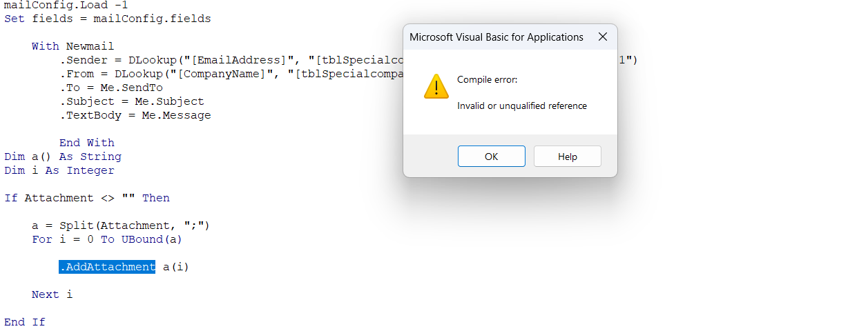
Task: Click the "Dim a() As String" declaration
Action: point(63,157)
